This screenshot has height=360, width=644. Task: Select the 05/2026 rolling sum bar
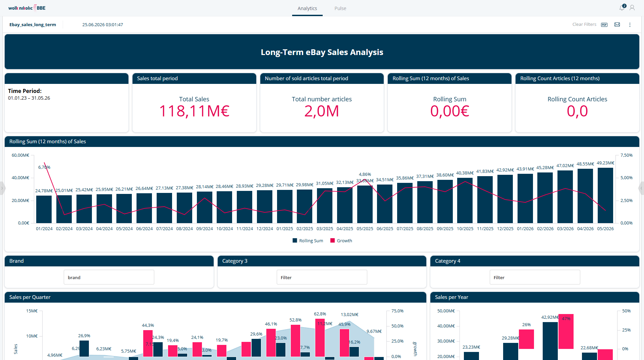tap(605, 195)
